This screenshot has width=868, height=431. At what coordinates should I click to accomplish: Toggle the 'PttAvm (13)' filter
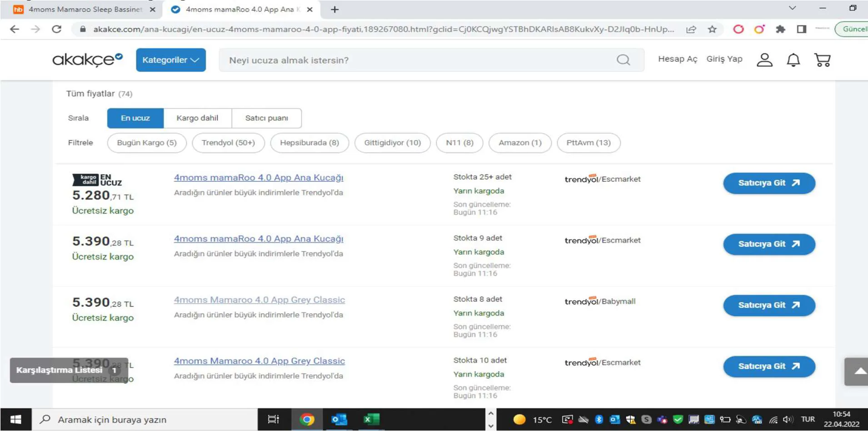click(x=589, y=143)
